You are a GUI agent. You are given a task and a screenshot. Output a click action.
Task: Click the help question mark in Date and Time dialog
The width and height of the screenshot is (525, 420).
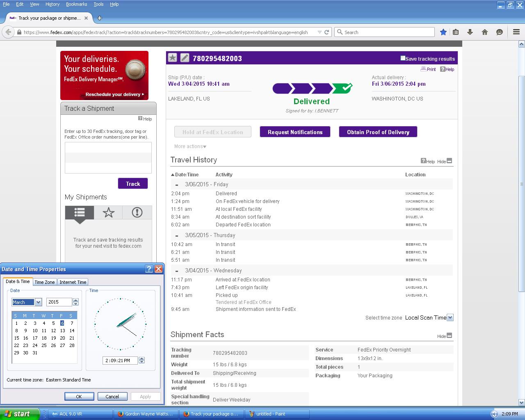point(149,269)
